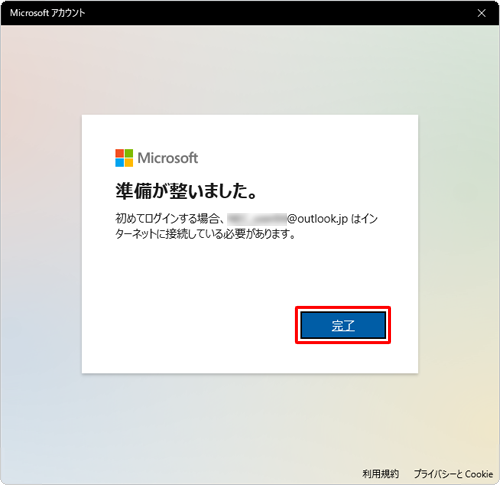This screenshot has width=500, height=485.
Task: Close the Microsoft アカウント window
Action: (x=481, y=13)
